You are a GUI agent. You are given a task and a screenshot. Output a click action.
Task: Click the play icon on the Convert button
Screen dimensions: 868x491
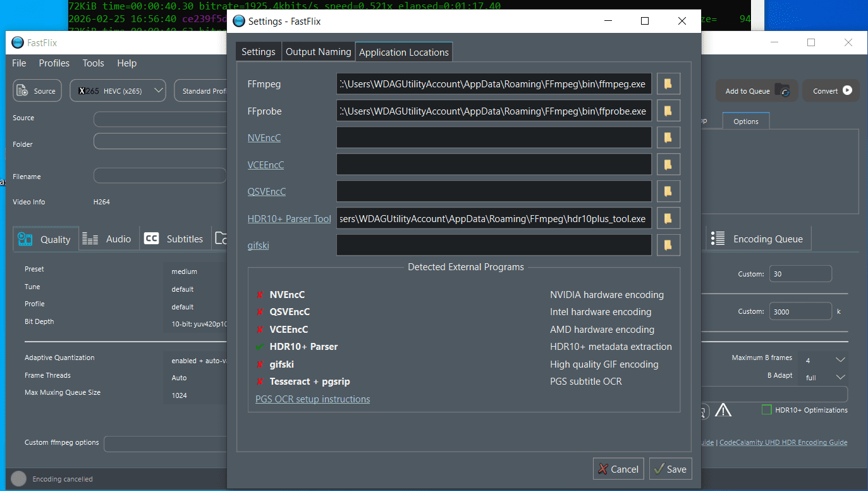pyautogui.click(x=847, y=90)
